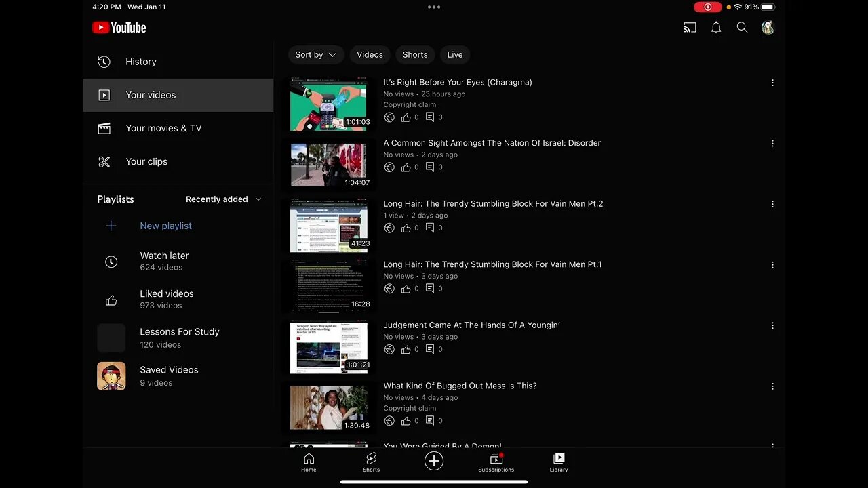Click Saved Videos playlist thumbnail image
Image resolution: width=868 pixels, height=488 pixels.
[x=111, y=376]
